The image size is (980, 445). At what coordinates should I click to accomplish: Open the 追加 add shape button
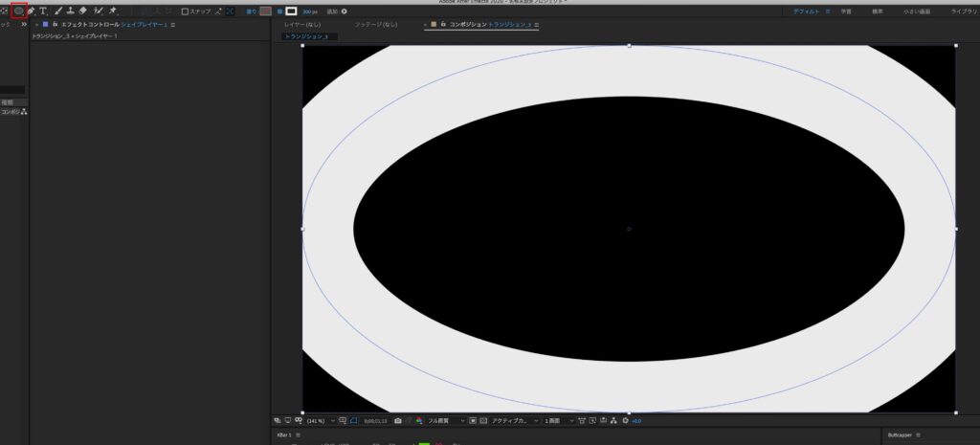pos(337,11)
